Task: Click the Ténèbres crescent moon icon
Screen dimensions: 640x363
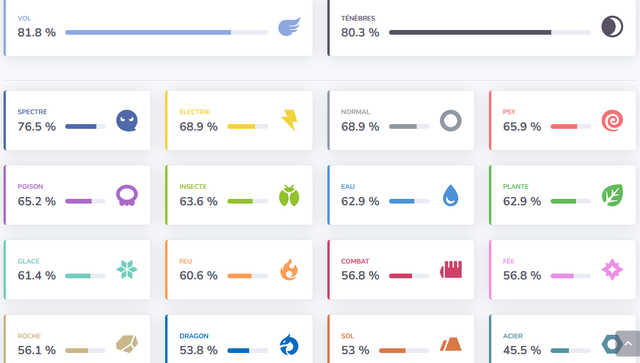Action: (612, 27)
